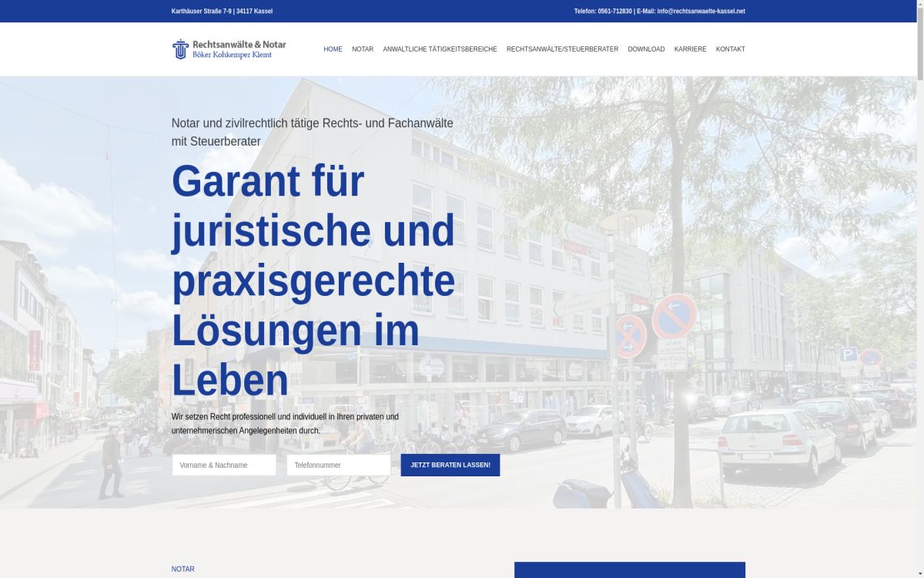Click into the Vorname & Nachname field

pos(224,465)
